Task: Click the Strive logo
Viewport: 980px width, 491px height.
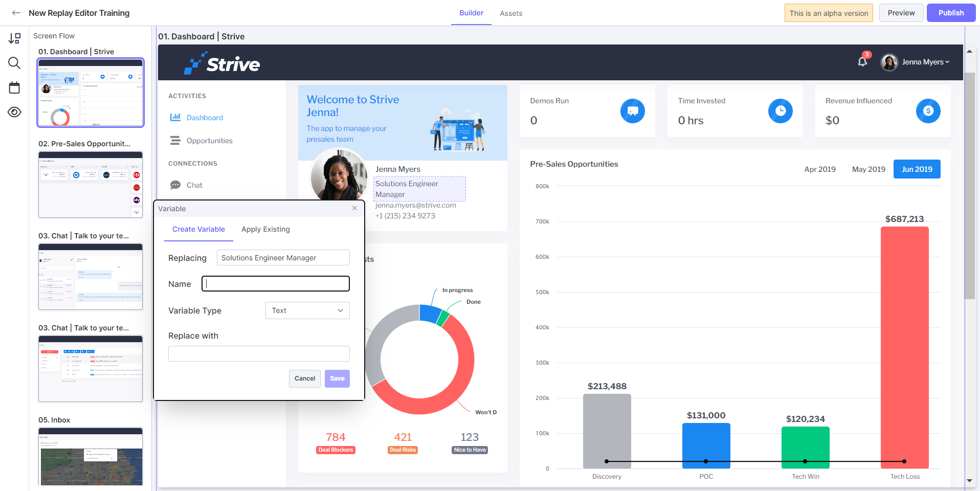Action: click(222, 63)
